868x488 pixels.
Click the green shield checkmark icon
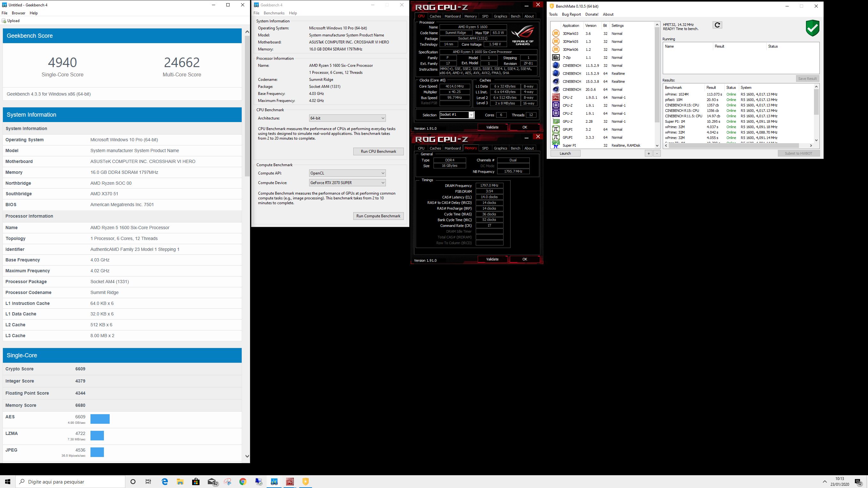812,28
